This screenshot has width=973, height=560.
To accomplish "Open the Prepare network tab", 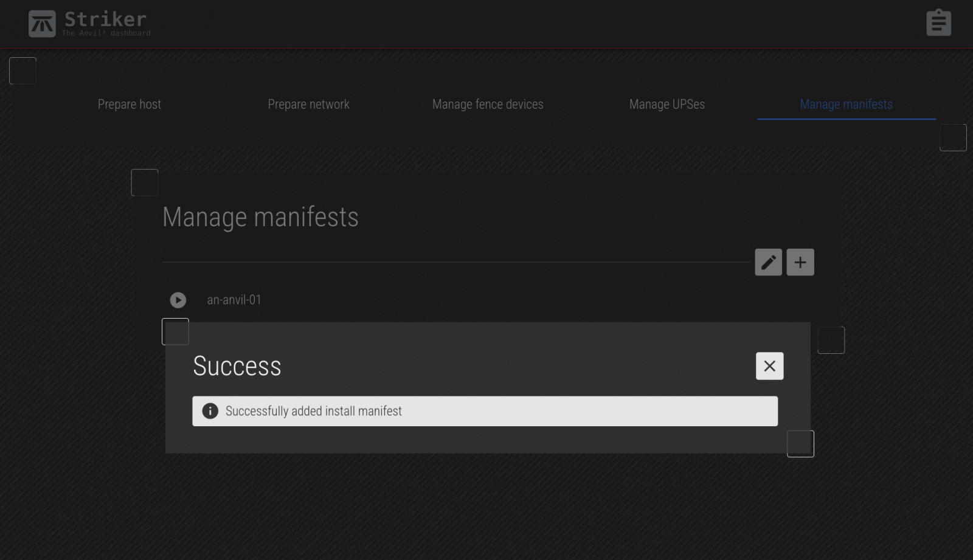I will [308, 104].
